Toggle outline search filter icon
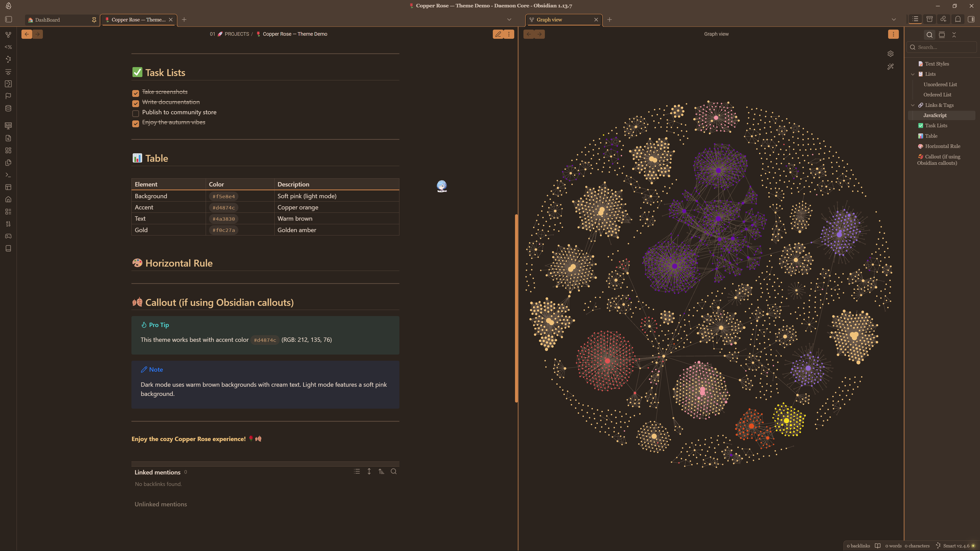 tap(929, 35)
